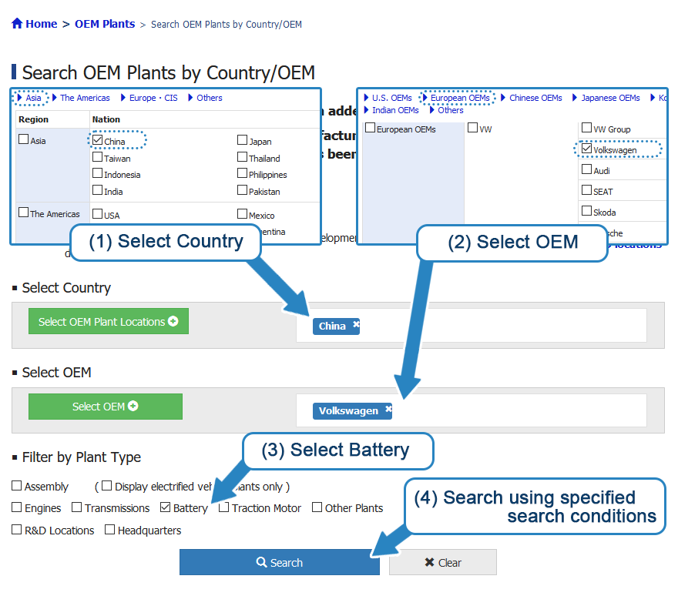The width and height of the screenshot is (678, 616).
Task: Click the arrow icon beside Indian OEMs
Action: pyautogui.click(x=366, y=110)
